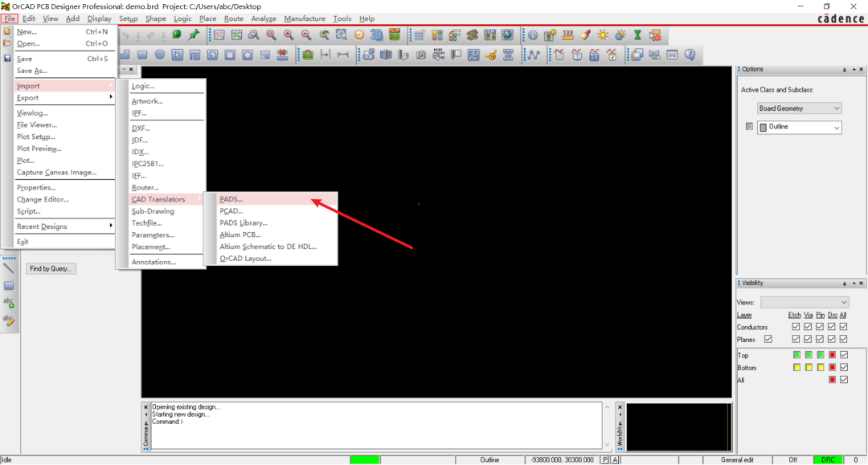The width and height of the screenshot is (868, 465).
Task: Collapse the Options panel arrow
Action: click(x=854, y=69)
